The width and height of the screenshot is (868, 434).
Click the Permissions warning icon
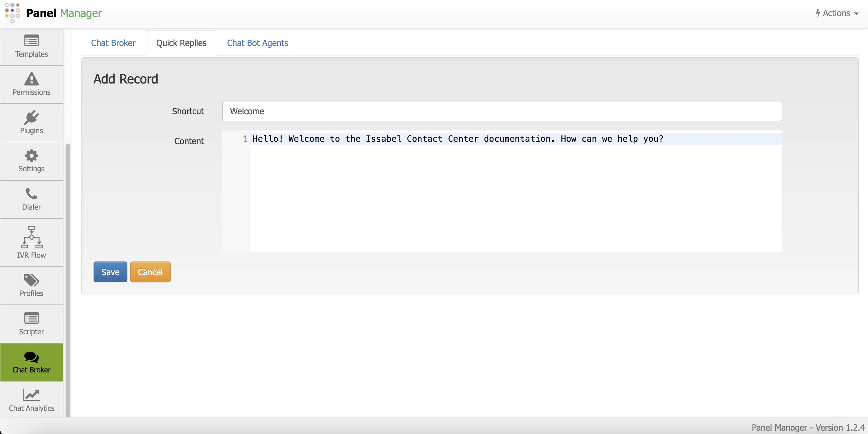[x=31, y=79]
